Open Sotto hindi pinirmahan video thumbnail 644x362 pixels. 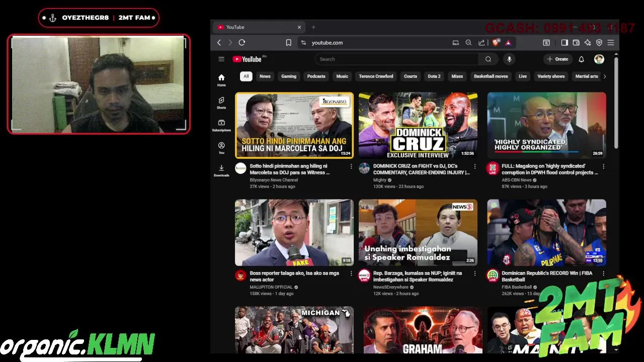point(294,125)
